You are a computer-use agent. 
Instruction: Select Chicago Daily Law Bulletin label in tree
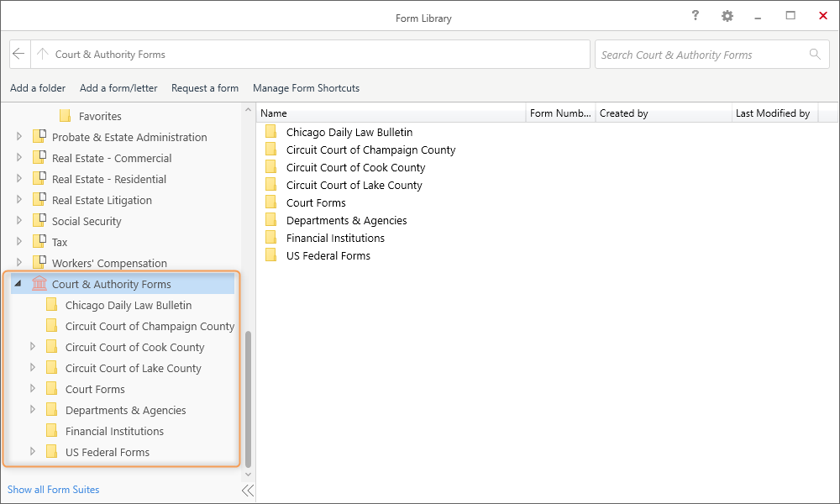tap(129, 305)
